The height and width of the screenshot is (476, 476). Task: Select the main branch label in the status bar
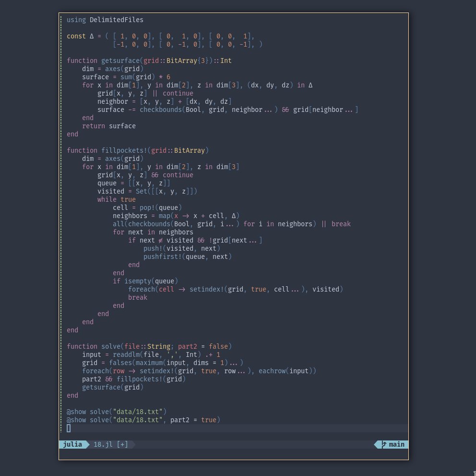coord(396,444)
